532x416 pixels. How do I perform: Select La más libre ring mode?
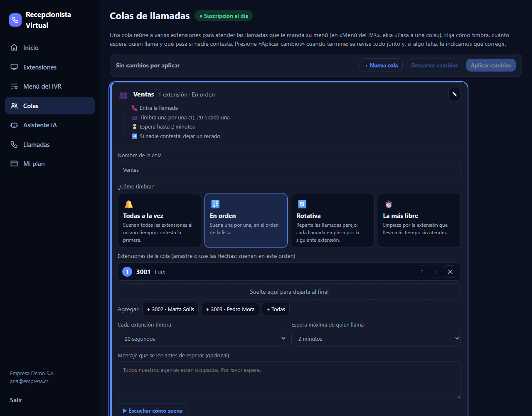point(419,220)
